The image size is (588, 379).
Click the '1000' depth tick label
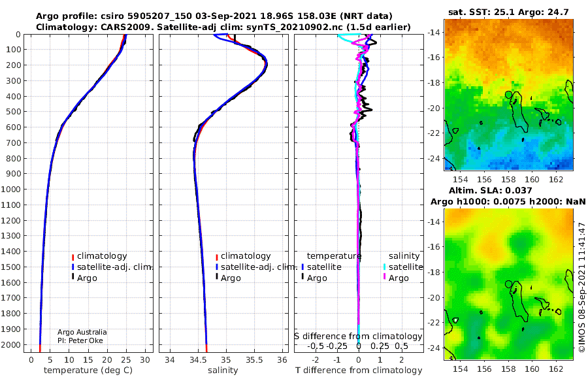[x=12, y=189]
